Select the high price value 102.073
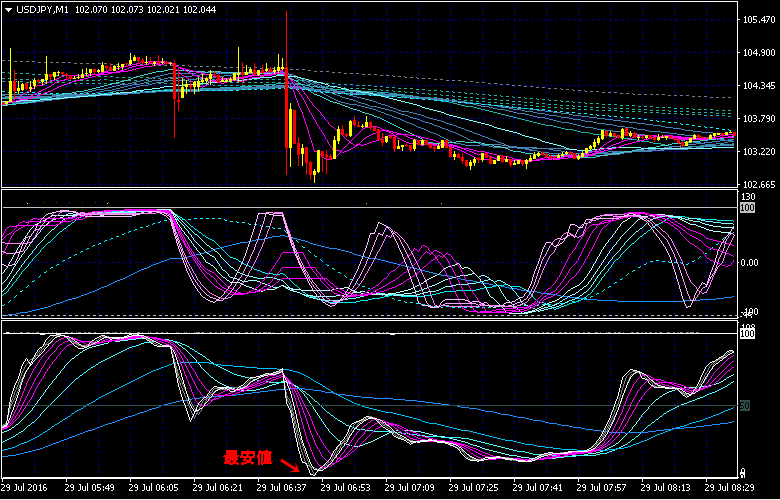Viewport: 780px width, 500px height. (126, 9)
